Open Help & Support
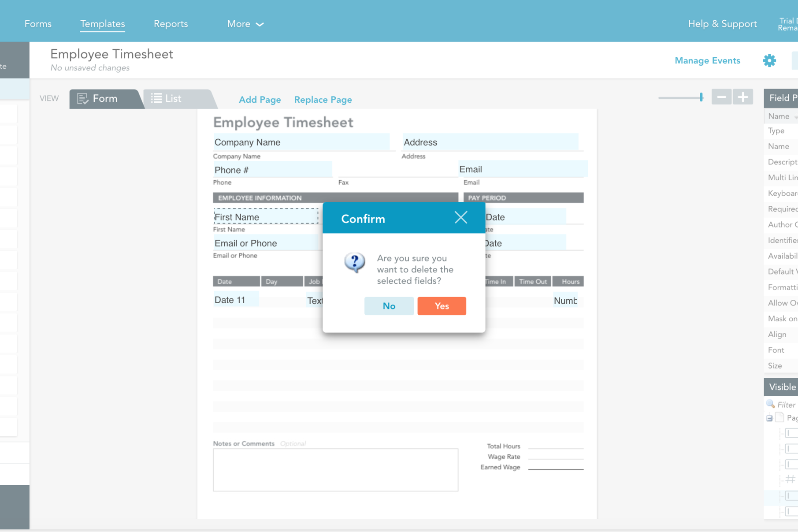Image resolution: width=798 pixels, height=532 pixels. pyautogui.click(x=722, y=24)
